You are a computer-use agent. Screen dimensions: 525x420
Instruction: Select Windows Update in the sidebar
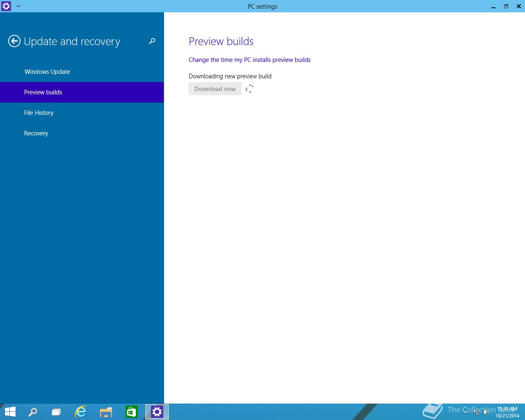click(82, 72)
